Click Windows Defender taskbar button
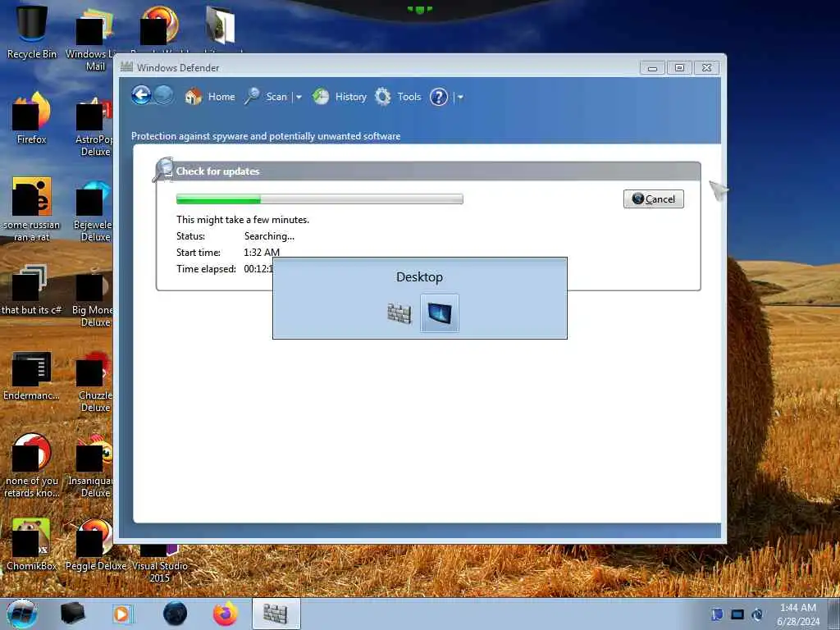Image resolution: width=840 pixels, height=630 pixels. pyautogui.click(x=276, y=614)
